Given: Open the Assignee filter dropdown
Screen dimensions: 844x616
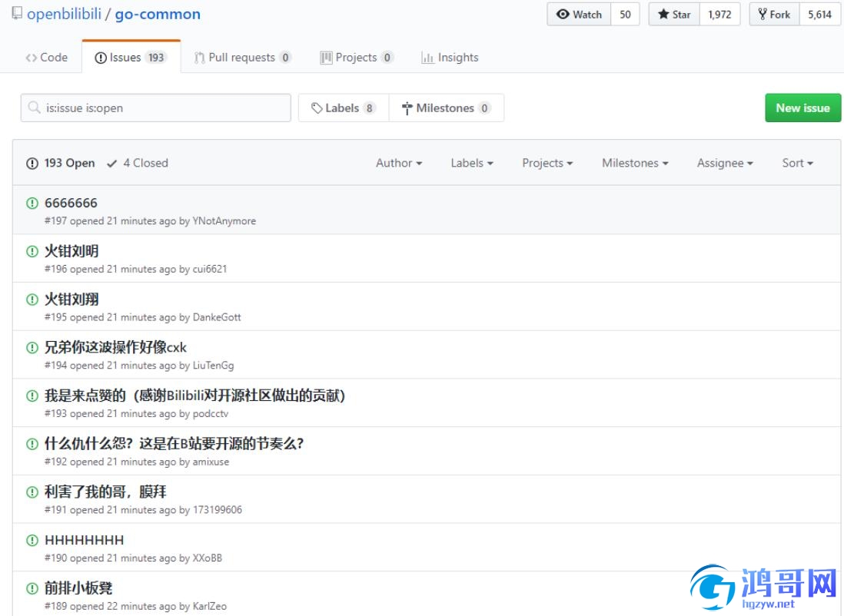Looking at the screenshot, I should pos(725,163).
